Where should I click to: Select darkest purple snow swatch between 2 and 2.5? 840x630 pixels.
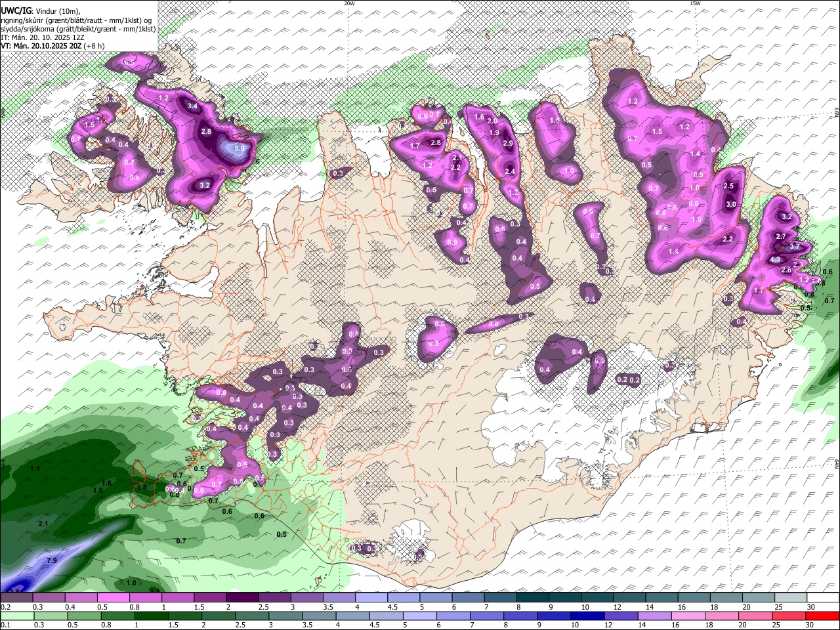pyautogui.click(x=241, y=598)
